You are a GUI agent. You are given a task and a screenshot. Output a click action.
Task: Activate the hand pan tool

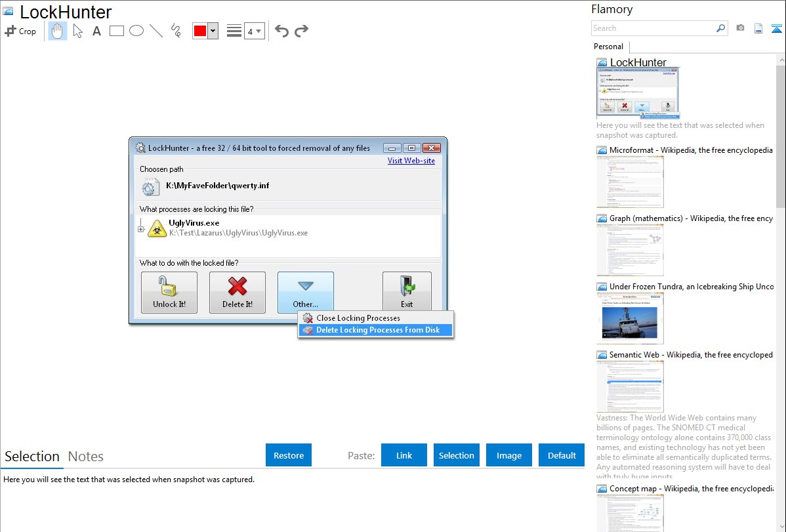coord(58,31)
